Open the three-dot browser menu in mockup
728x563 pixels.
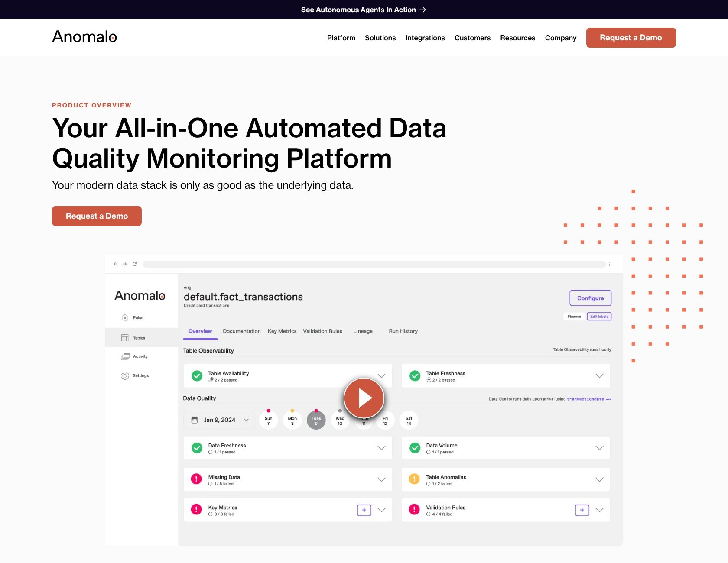click(x=609, y=264)
